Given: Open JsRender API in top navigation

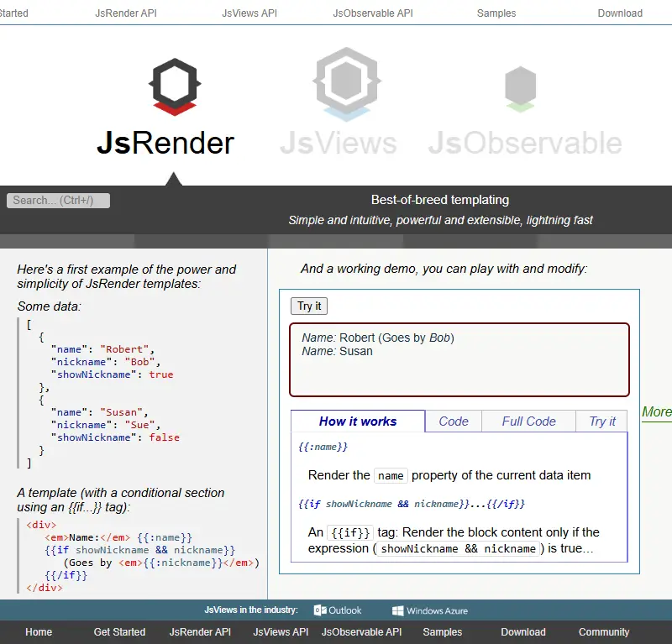Looking at the screenshot, I should pyautogui.click(x=125, y=13).
